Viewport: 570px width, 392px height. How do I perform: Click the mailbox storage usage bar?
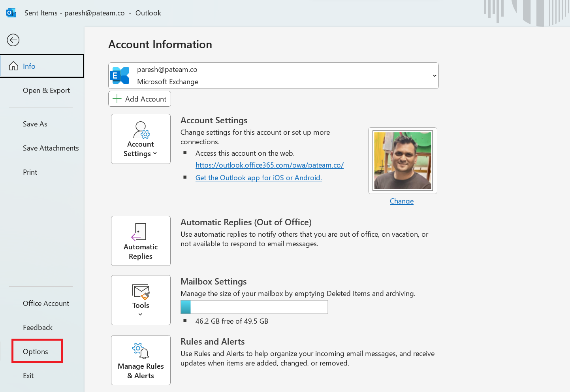coord(254,307)
